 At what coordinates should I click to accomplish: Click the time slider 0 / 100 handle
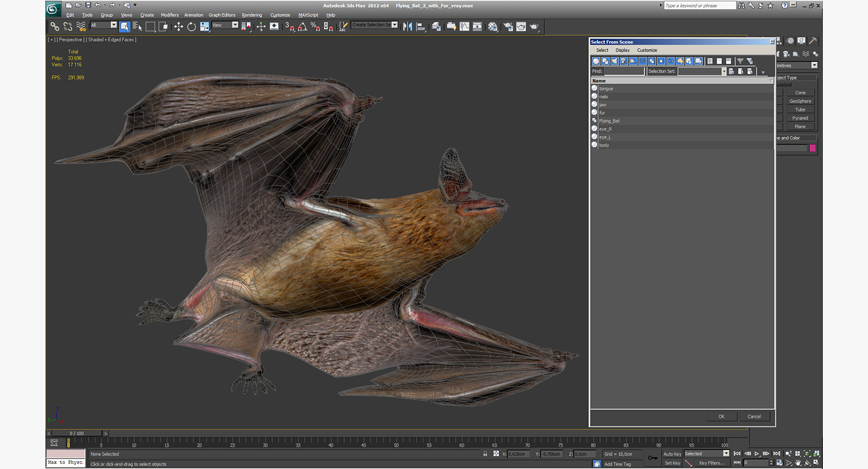coord(76,433)
